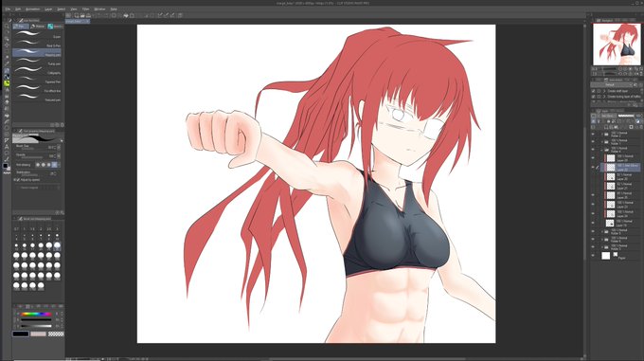Switch to the color slider palette icon

27,306
